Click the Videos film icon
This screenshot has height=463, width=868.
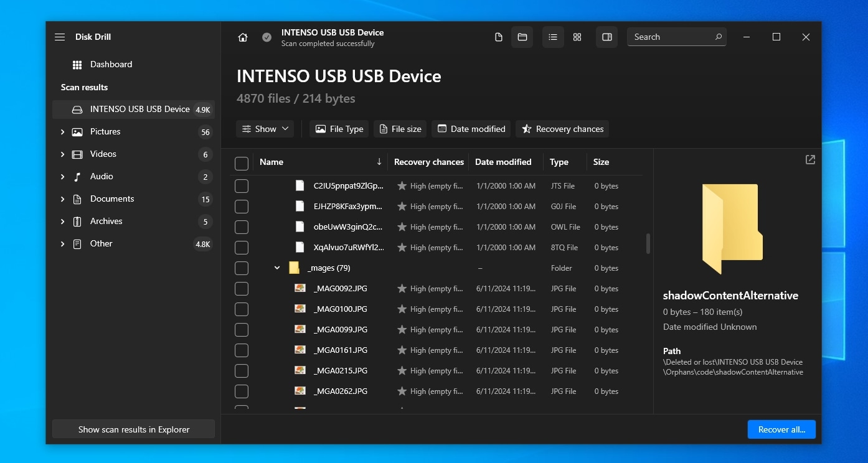[x=77, y=154]
